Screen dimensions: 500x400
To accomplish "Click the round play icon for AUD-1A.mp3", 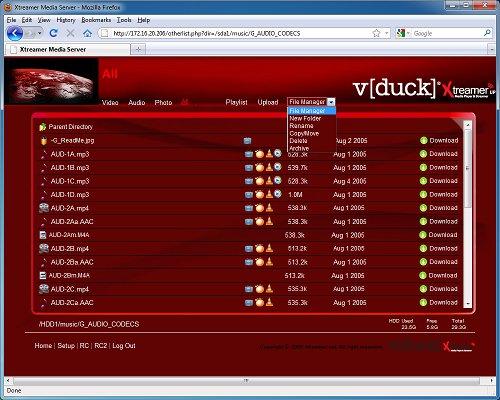I will tap(278, 153).
